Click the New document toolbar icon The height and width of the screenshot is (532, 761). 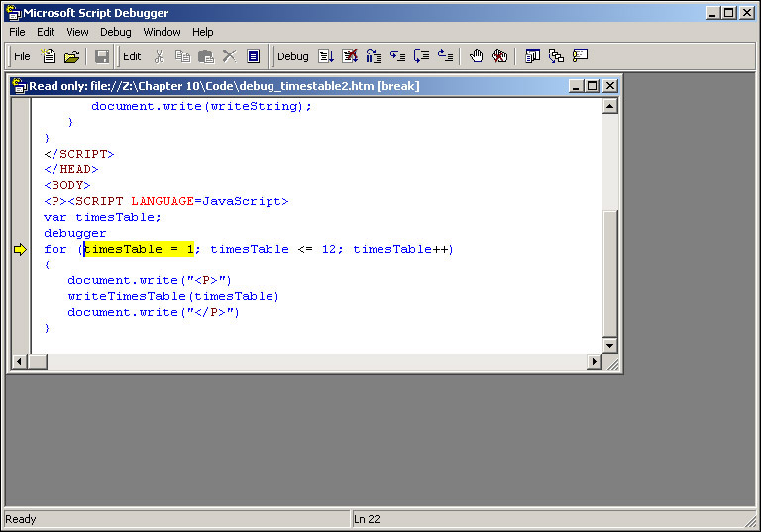(x=48, y=56)
